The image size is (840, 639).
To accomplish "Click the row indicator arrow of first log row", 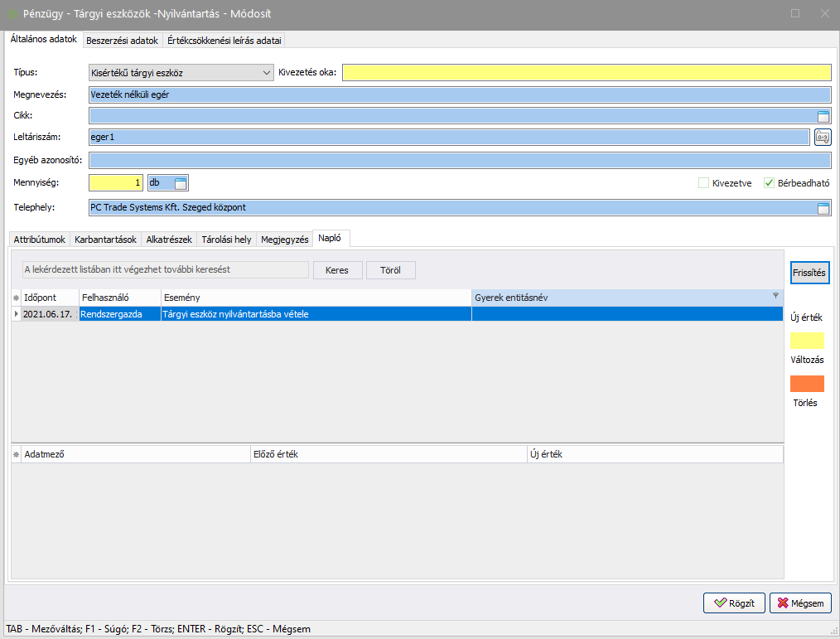I will [16, 314].
